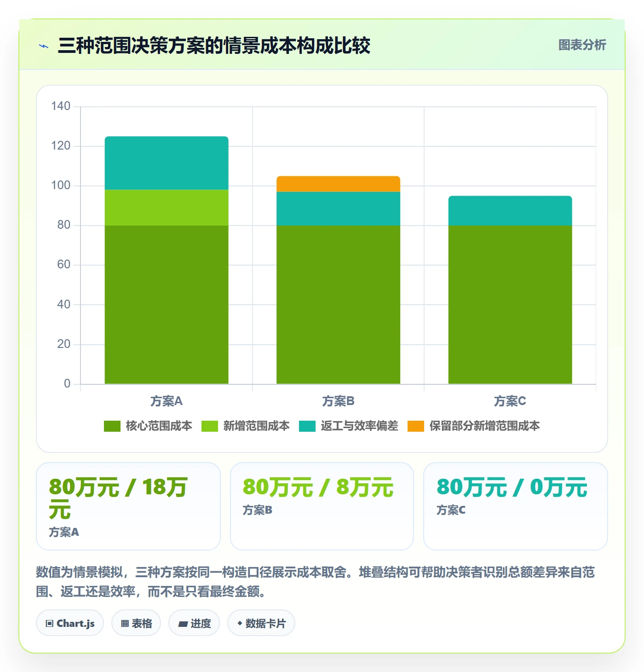Select the 表格 tag chip
644x672 pixels.
tap(136, 623)
